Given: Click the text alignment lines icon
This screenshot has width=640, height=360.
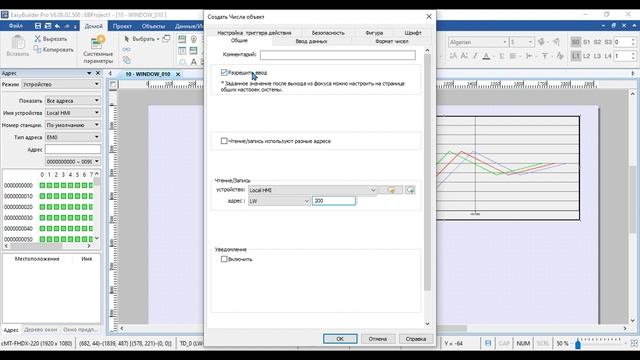Looking at the screenshot, I should [513, 56].
